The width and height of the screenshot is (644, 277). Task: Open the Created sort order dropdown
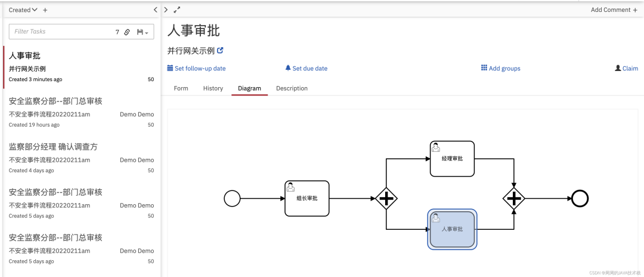coord(23,10)
